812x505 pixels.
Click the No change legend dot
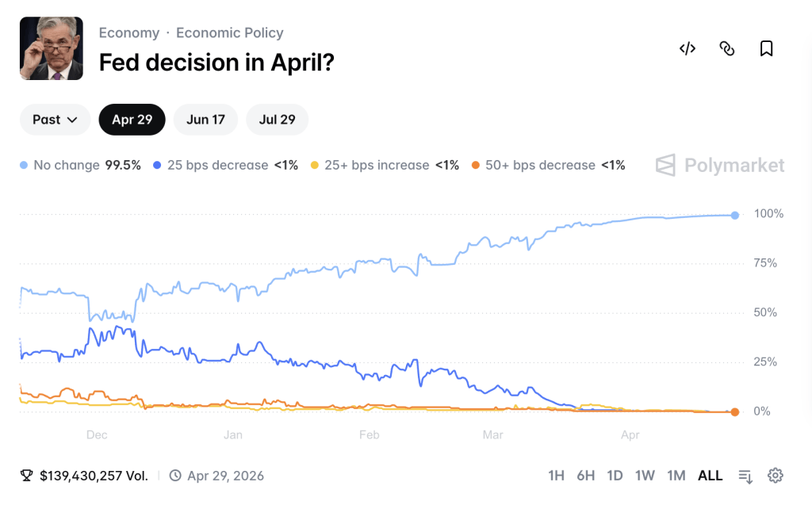pos(24,166)
